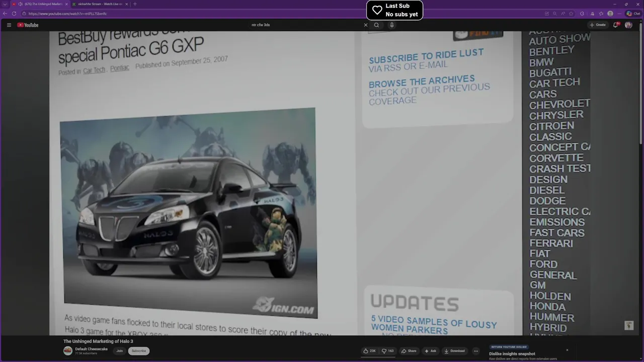Image resolution: width=644 pixels, height=362 pixels.
Task: Open more actions ellipsis beside Download
Action: coord(475,351)
